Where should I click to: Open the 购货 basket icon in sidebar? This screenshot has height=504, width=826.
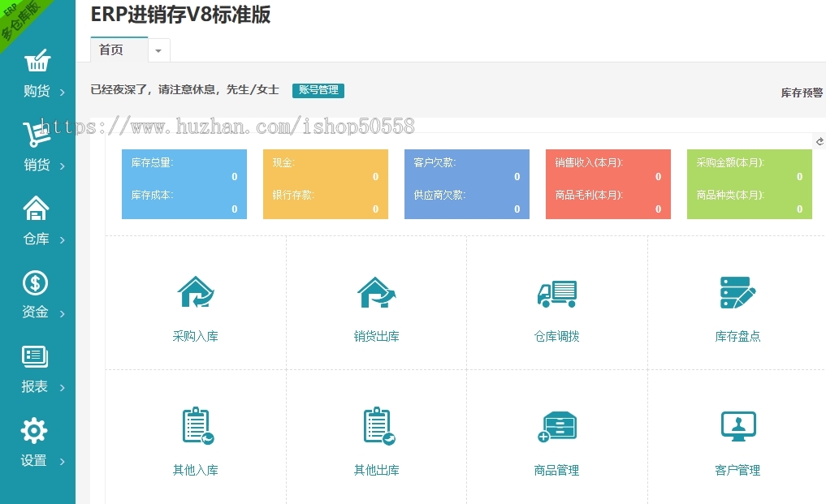click(37, 61)
